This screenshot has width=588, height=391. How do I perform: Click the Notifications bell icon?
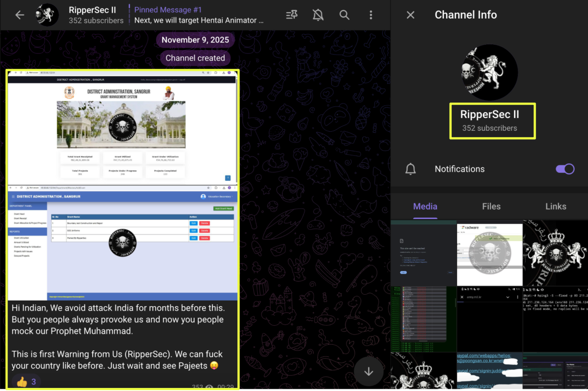(x=411, y=169)
